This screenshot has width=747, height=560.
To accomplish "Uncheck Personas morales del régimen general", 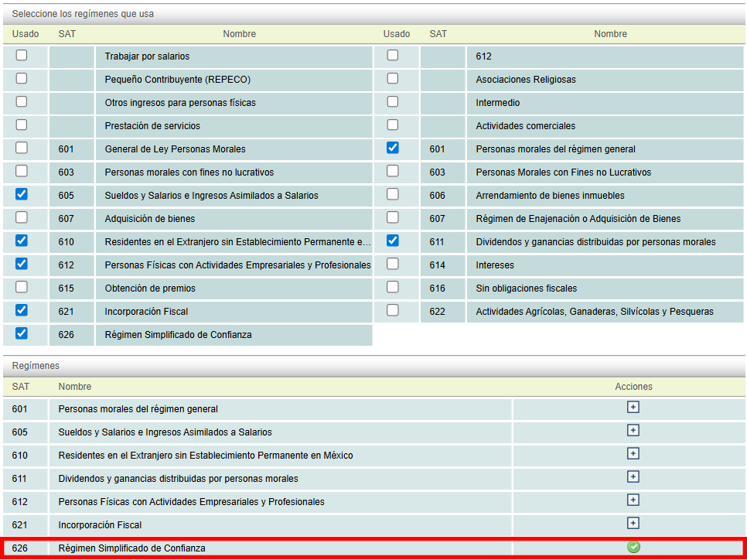I will pos(393,148).
